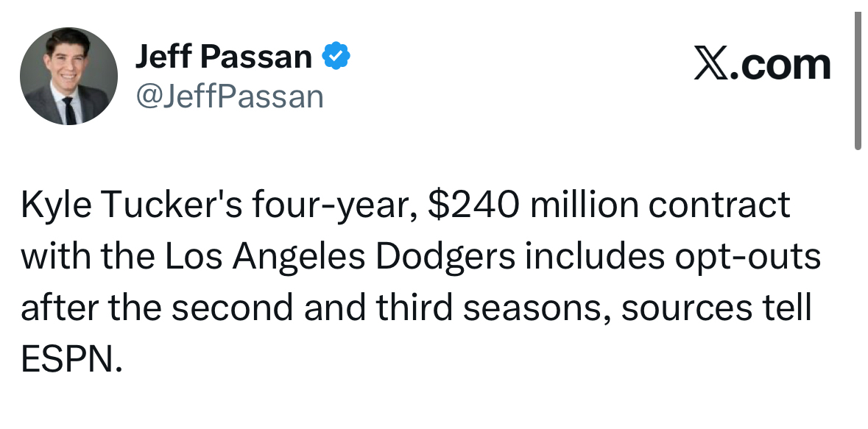Click the blue verified checkmark badge
Viewport: 868px width, 429px height.
click(336, 57)
